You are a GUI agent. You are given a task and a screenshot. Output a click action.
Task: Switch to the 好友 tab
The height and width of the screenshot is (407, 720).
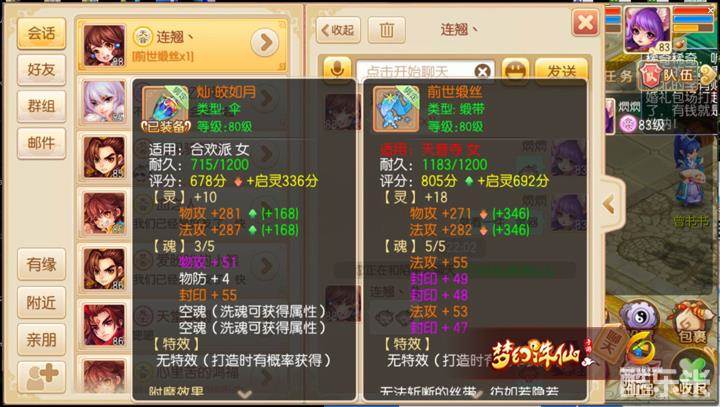click(41, 70)
